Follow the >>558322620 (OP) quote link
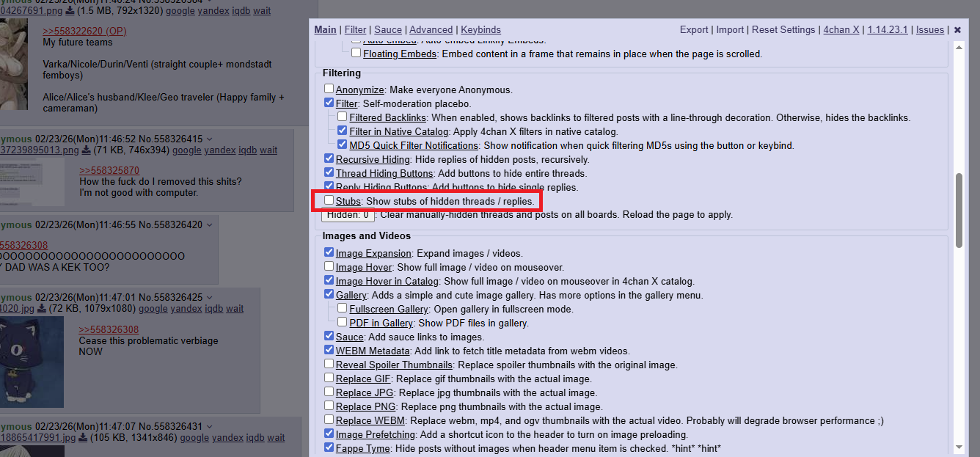Viewport: 980px width, 457px height. [85, 32]
